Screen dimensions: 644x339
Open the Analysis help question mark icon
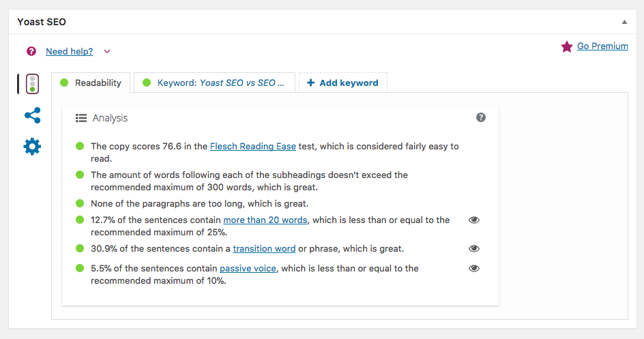pos(481,117)
